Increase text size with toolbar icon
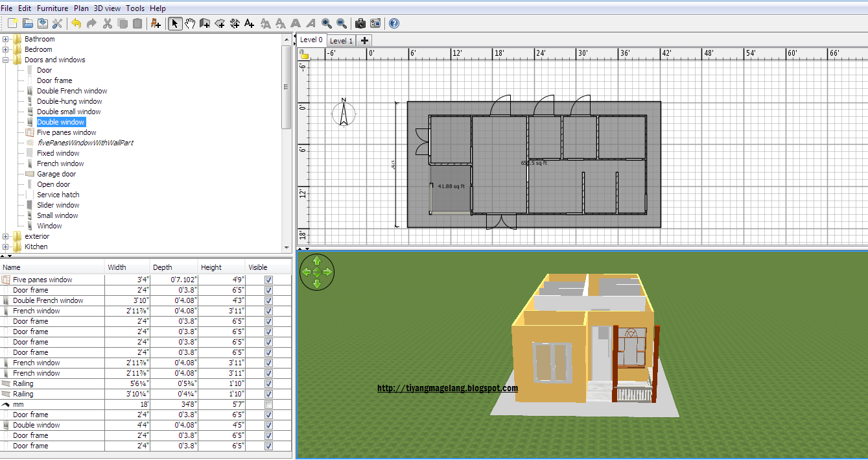 coord(265,23)
